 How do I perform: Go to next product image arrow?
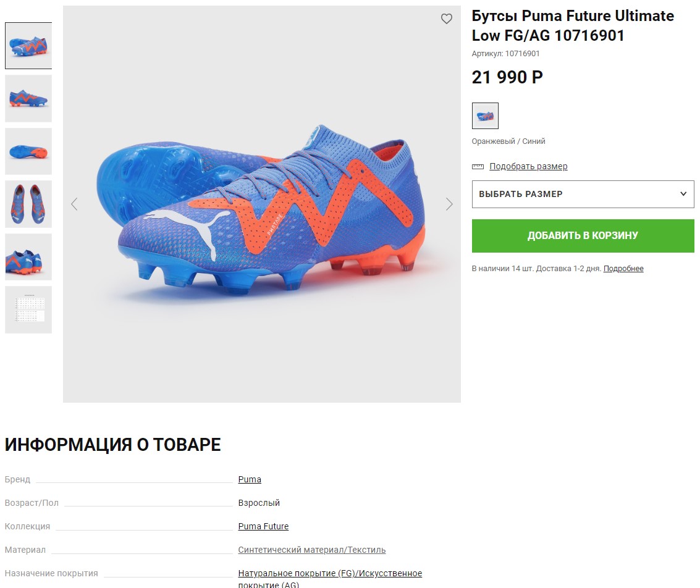point(449,204)
